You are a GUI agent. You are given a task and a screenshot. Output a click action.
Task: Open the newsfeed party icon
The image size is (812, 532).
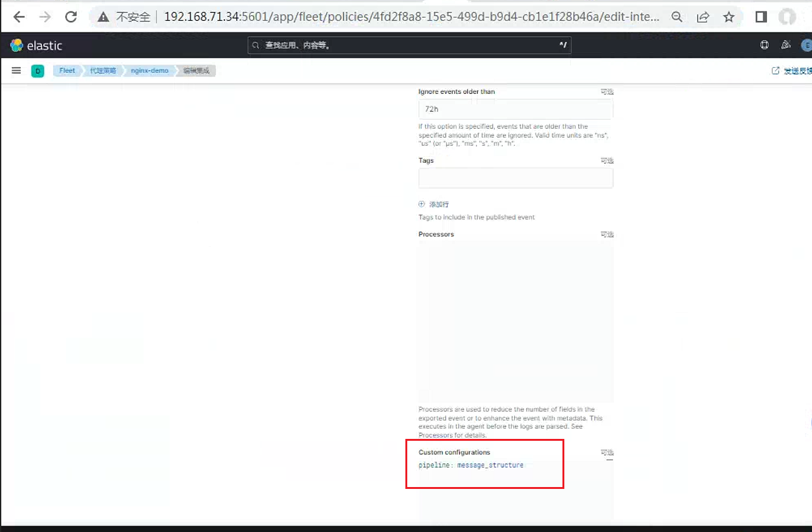(785, 45)
